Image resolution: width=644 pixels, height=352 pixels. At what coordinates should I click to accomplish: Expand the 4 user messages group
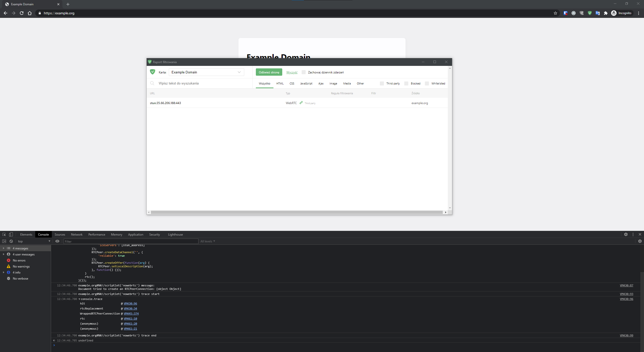[x=4, y=254]
